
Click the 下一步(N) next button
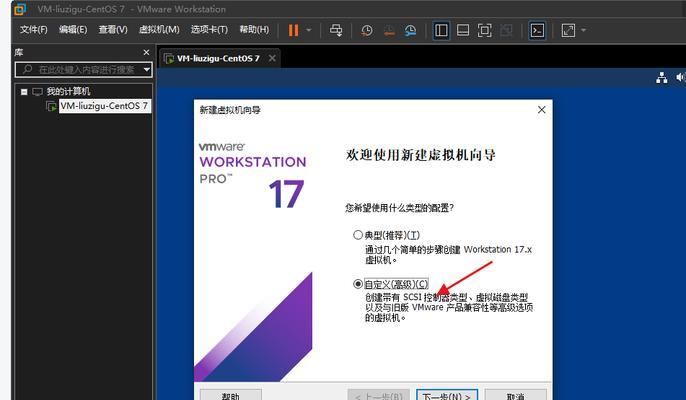click(x=447, y=395)
